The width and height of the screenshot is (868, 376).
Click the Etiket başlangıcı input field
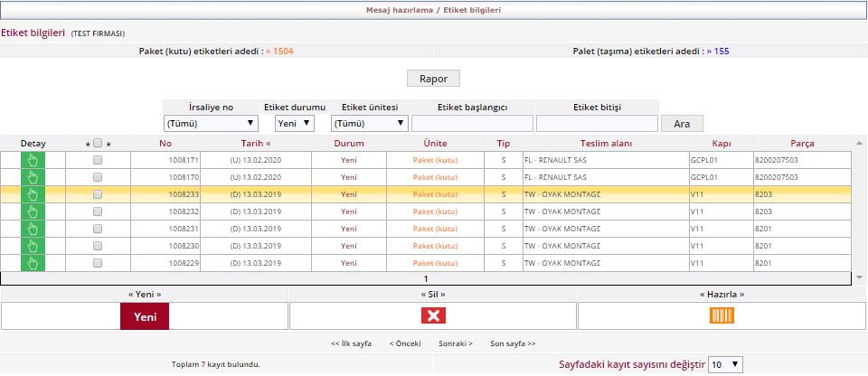pyautogui.click(x=471, y=123)
